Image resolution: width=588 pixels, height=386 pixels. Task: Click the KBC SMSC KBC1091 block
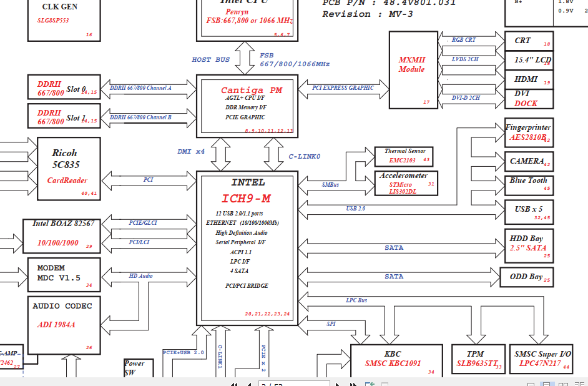click(x=396, y=360)
